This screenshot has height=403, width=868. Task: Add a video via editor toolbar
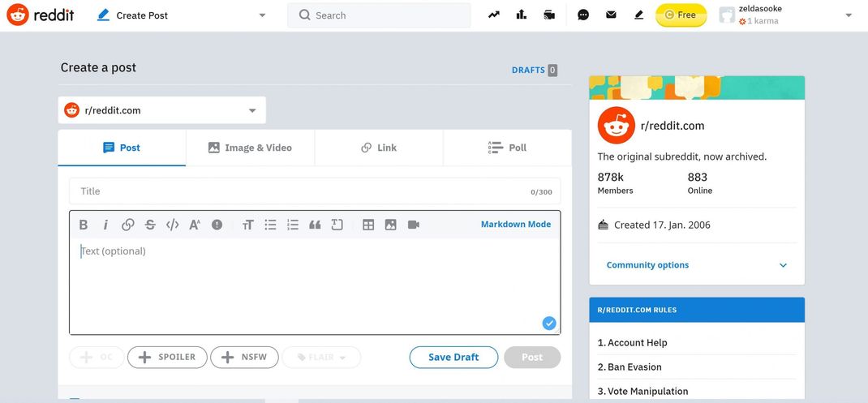tap(414, 224)
